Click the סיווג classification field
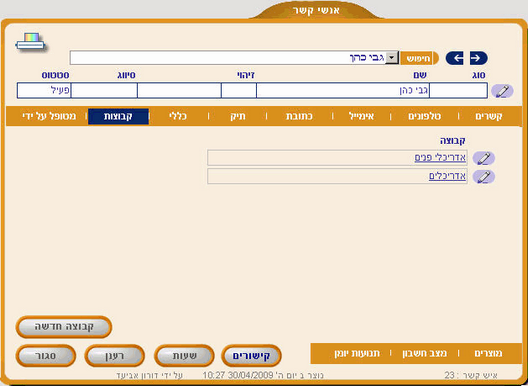The image size is (528, 386). 104,91
